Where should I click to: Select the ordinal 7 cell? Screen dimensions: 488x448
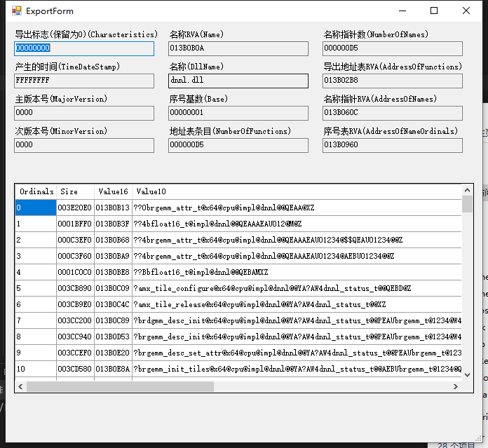click(x=36, y=320)
